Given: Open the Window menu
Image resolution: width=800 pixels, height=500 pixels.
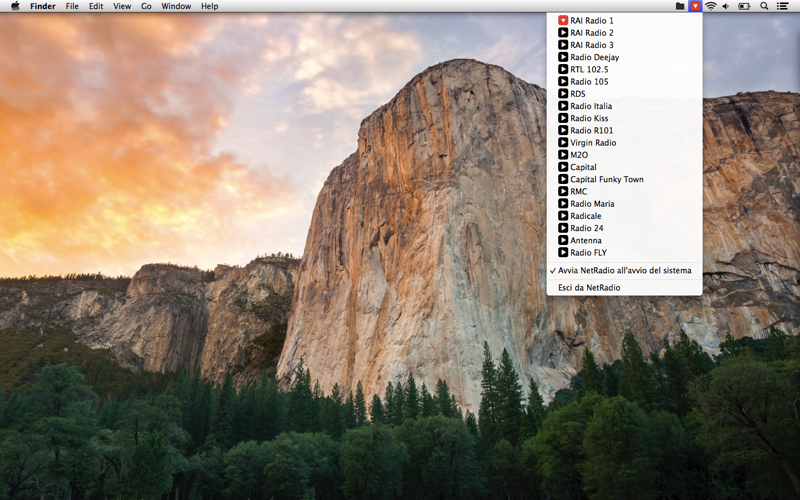Looking at the screenshot, I should 176,6.
